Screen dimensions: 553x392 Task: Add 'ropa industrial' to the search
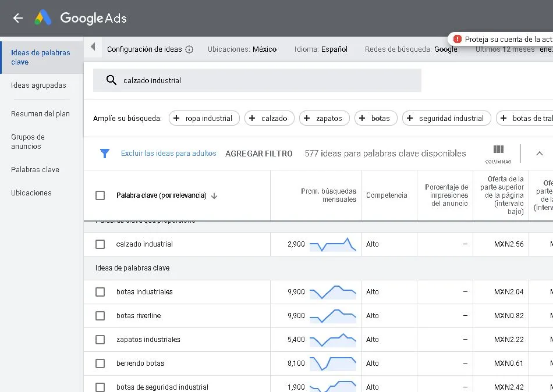[204, 119]
